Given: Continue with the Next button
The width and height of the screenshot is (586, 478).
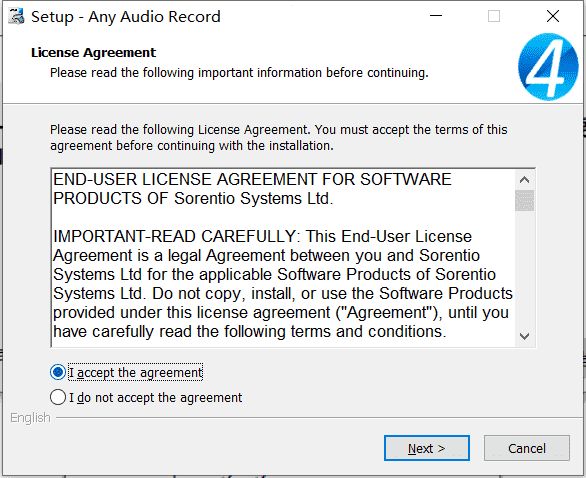Looking at the screenshot, I should pyautogui.click(x=427, y=448).
